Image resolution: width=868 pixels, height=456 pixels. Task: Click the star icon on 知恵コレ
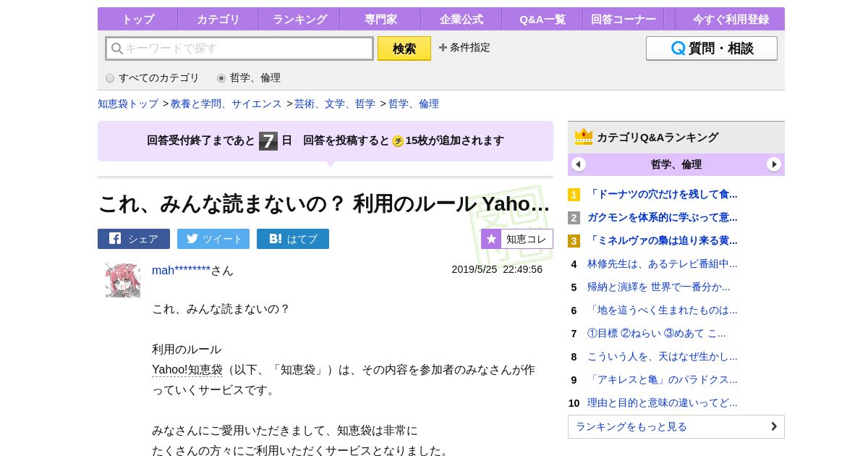(x=491, y=239)
